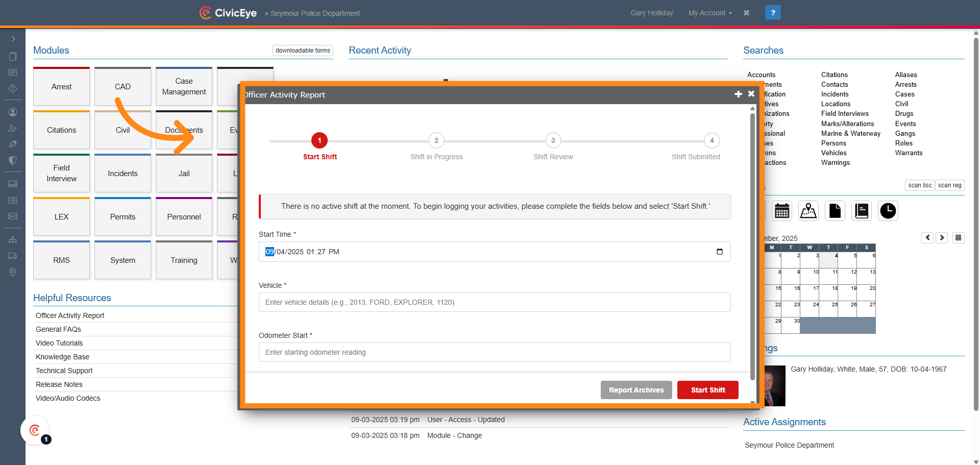The height and width of the screenshot is (465, 980).
Task: Open the CivicEye chat widget bubble
Action: point(35,430)
